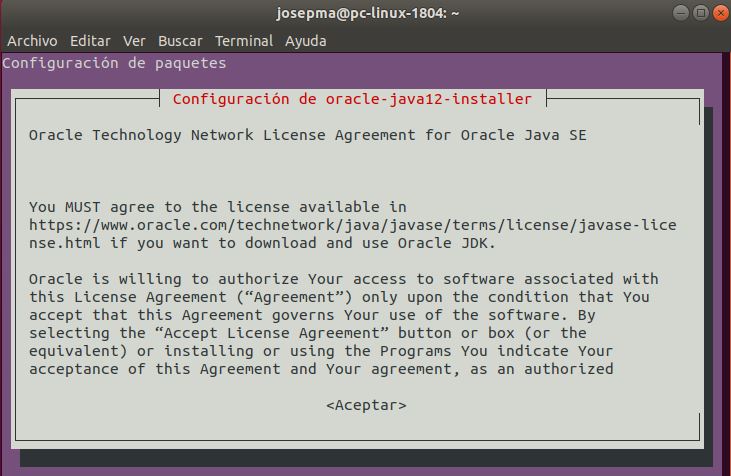This screenshot has width=731, height=476.
Task: Select the <Aceptar> button
Action: click(366, 405)
